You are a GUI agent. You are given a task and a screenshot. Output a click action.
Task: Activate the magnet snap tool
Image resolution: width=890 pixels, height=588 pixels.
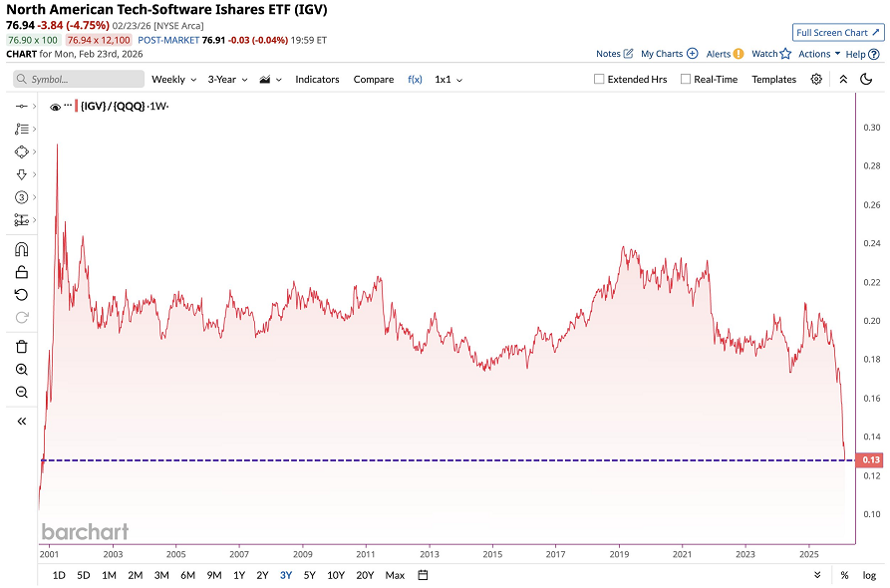[21, 249]
